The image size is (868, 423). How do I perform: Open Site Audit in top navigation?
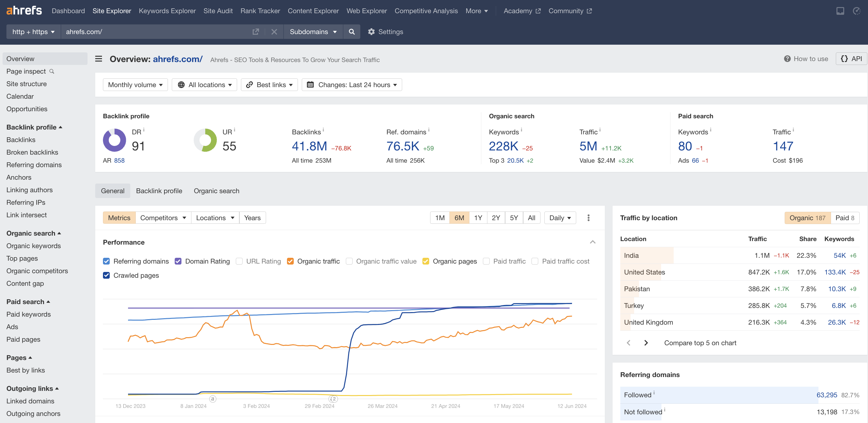tap(218, 11)
